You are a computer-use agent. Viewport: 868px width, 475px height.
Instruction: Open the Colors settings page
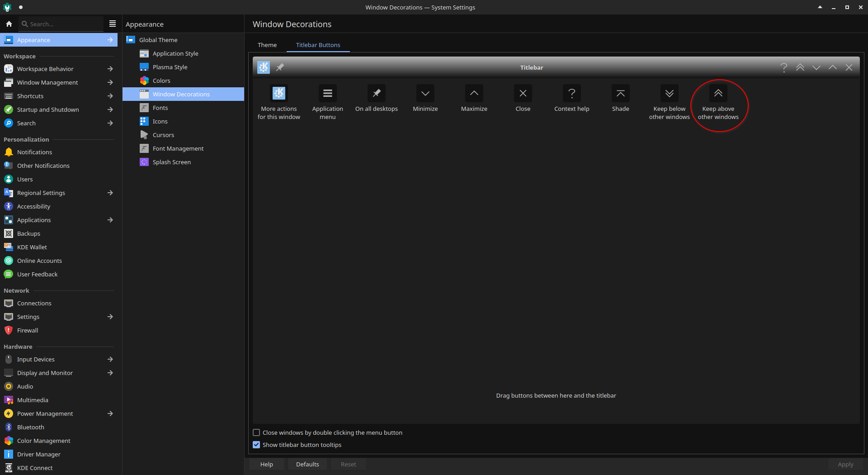coord(161,81)
